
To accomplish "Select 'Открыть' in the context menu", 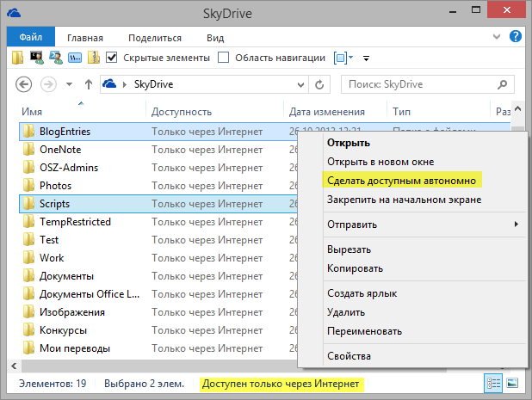I will pos(425,143).
